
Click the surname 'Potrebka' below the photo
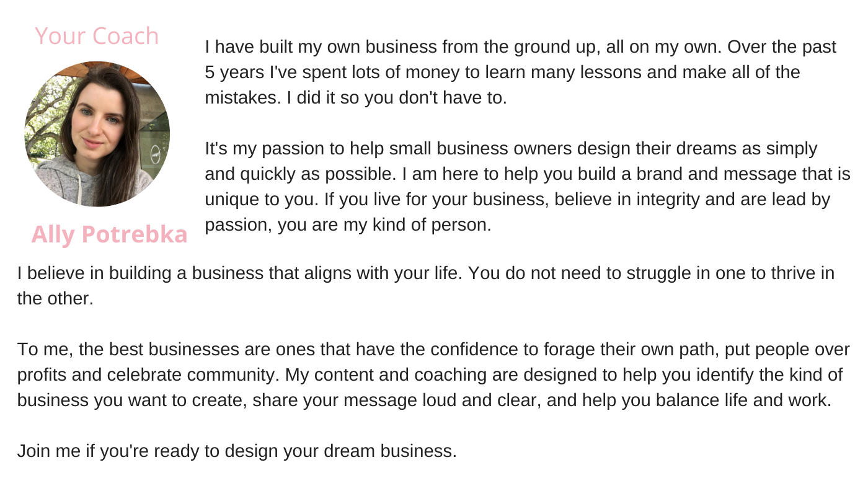pos(134,234)
